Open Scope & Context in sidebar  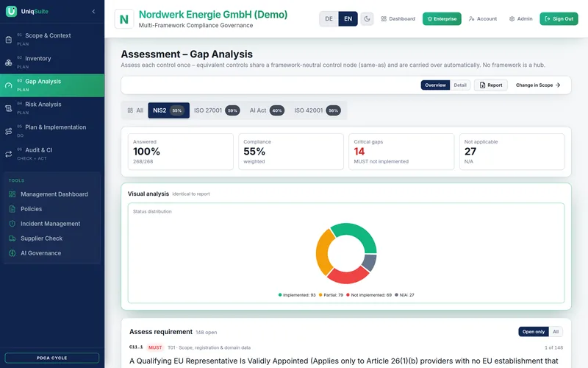click(52, 39)
